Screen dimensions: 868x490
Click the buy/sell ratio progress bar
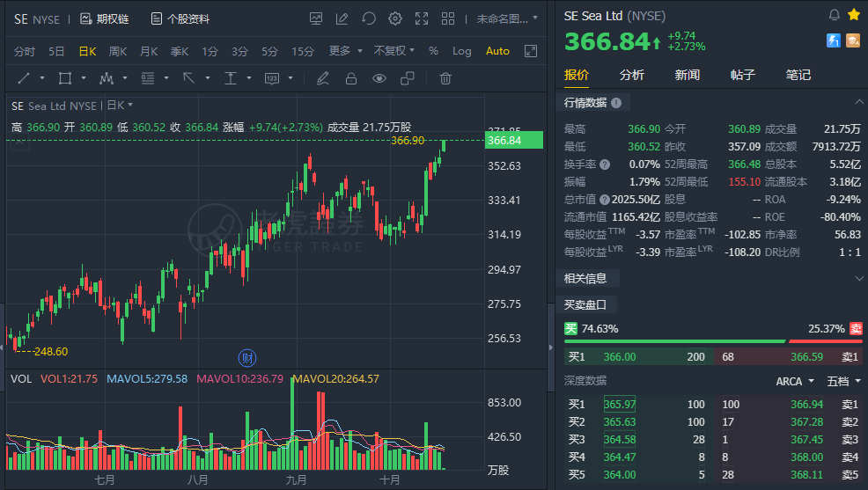click(x=713, y=341)
